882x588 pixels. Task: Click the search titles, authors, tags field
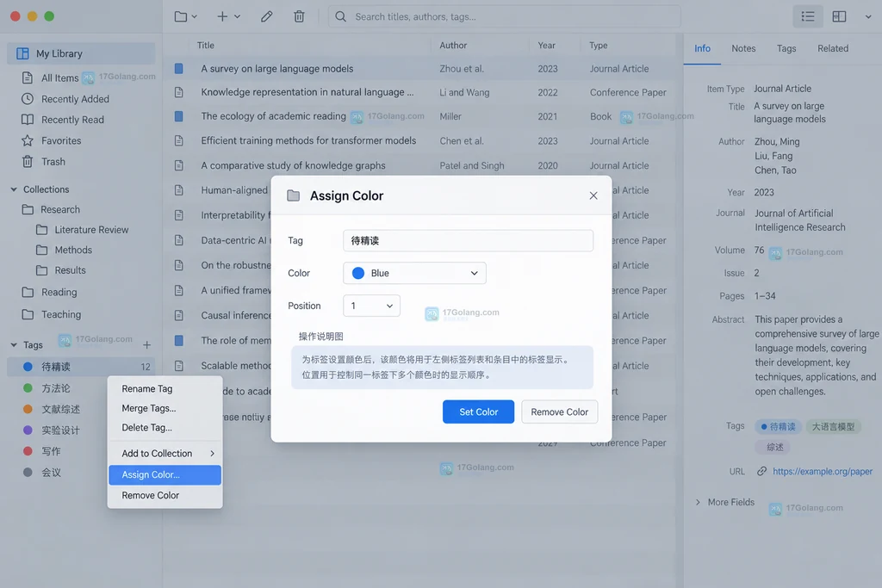tap(505, 17)
